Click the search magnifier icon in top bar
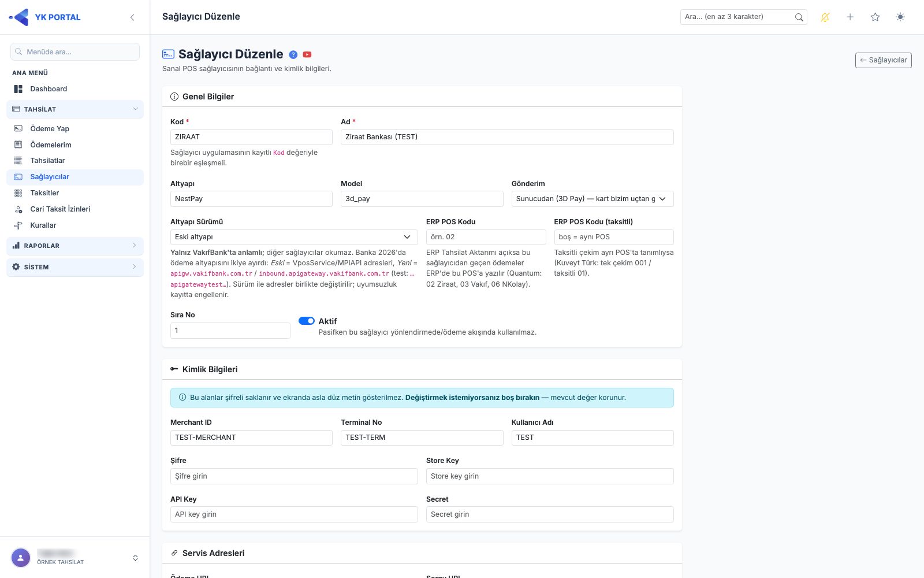Viewport: 924px width, 578px height. click(799, 17)
